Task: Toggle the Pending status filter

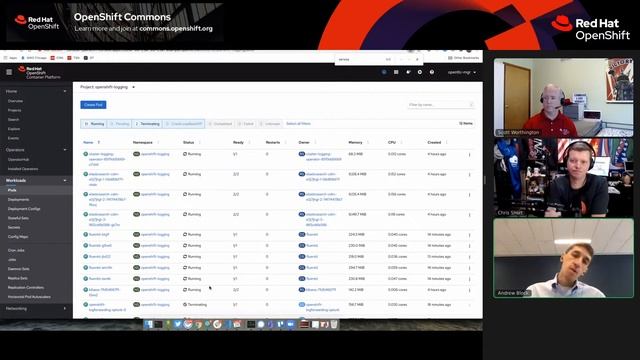Action: (x=120, y=124)
